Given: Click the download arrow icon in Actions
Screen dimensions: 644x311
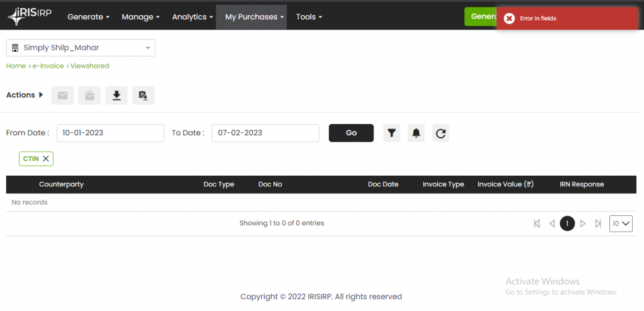Looking at the screenshot, I should coord(116,96).
